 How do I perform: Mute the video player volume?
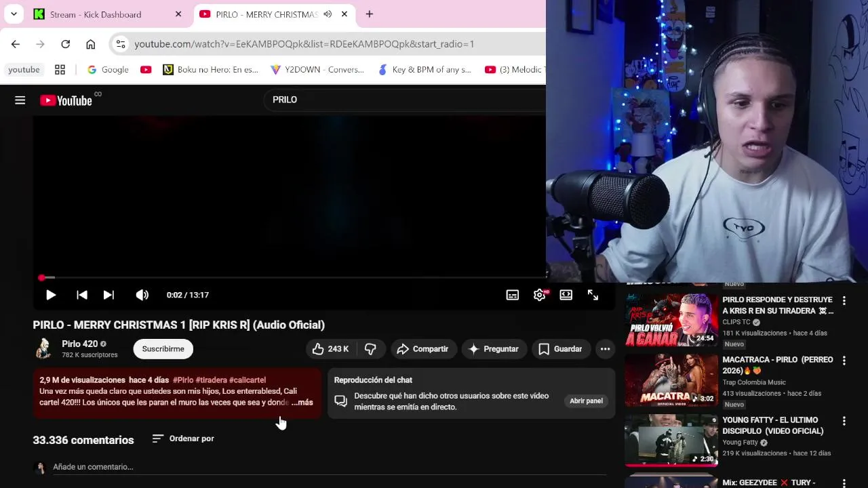point(142,295)
